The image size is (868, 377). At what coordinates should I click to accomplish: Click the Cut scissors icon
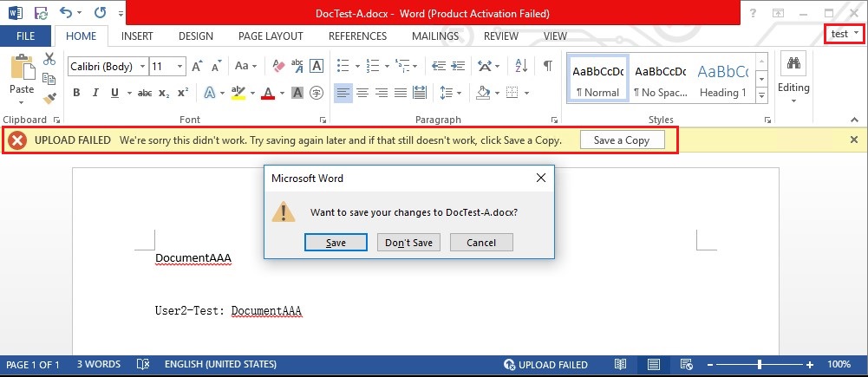49,59
